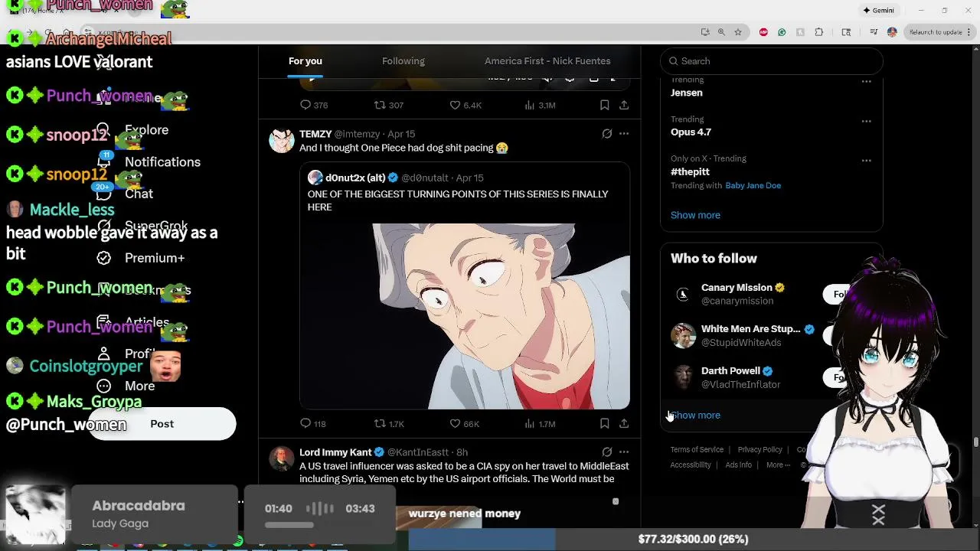View analytics showing 1.7M views
The image size is (980, 551).
540,423
